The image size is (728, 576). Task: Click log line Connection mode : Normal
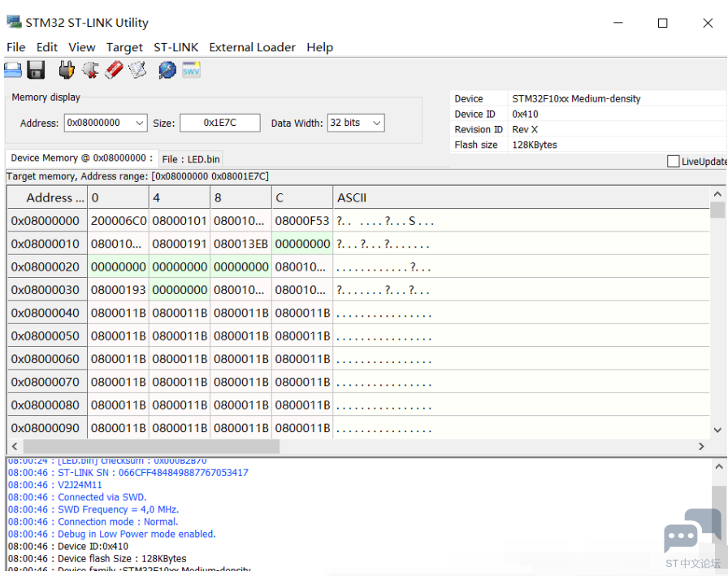pos(93,522)
